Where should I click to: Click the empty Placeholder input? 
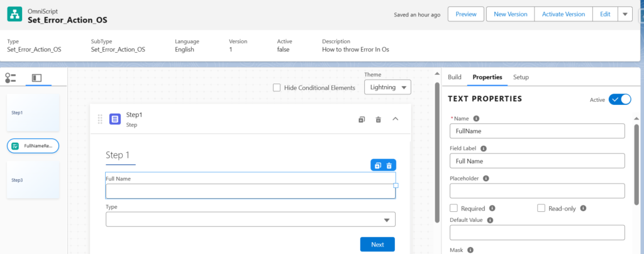pos(537,191)
